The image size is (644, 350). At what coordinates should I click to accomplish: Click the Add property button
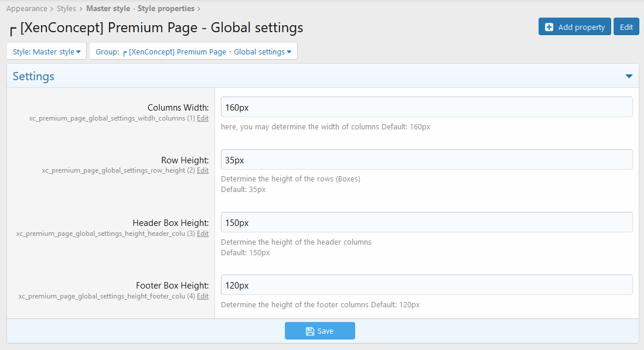pyautogui.click(x=574, y=27)
